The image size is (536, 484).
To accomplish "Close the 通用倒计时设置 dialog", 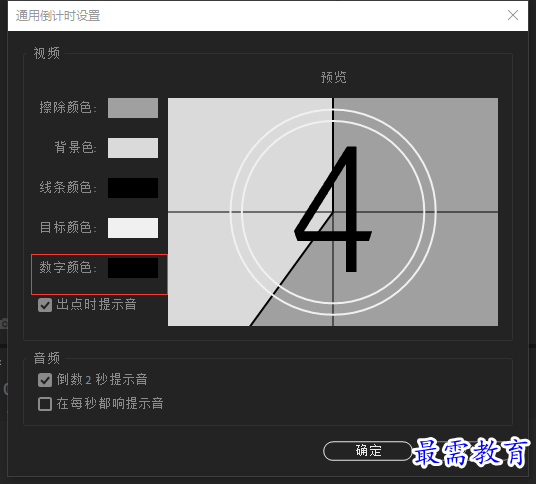I will tap(513, 15).
